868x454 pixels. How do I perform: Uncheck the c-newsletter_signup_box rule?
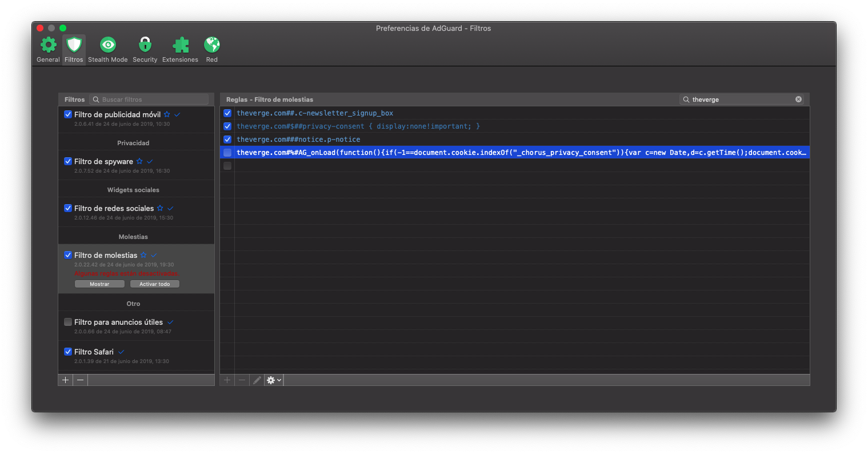(x=227, y=113)
